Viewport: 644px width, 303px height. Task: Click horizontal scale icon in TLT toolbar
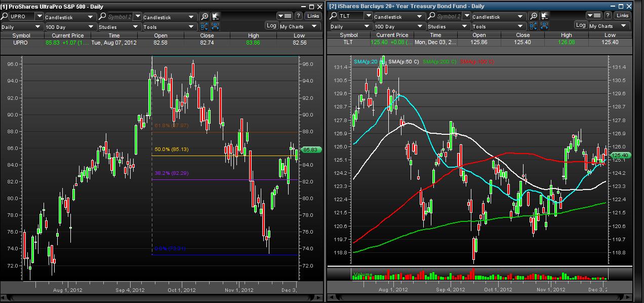pos(544,26)
